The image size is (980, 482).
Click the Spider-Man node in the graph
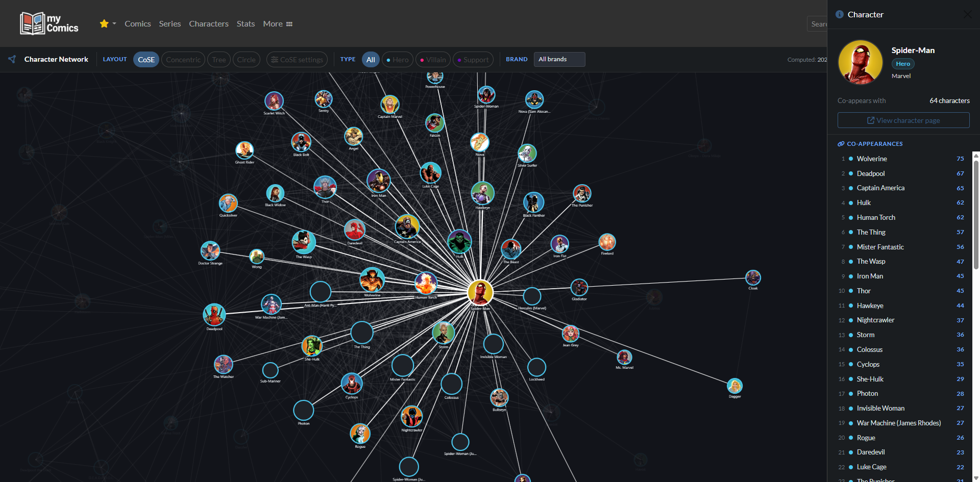[x=480, y=292]
